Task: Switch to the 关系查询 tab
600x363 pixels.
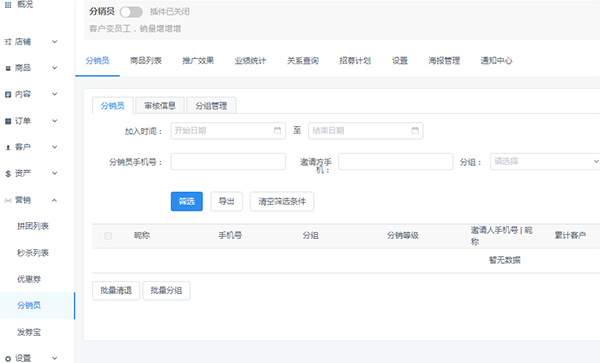Action: point(303,60)
